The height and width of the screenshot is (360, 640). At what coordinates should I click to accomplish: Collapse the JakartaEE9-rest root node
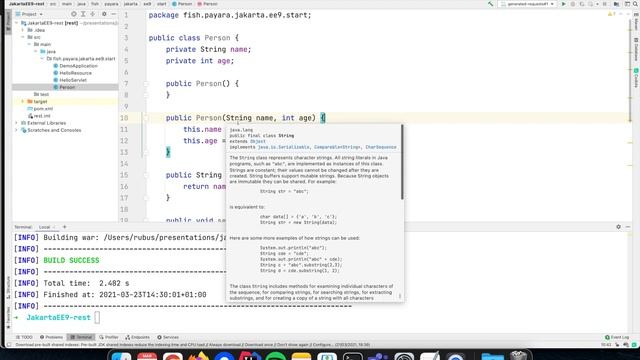pyautogui.click(x=17, y=23)
